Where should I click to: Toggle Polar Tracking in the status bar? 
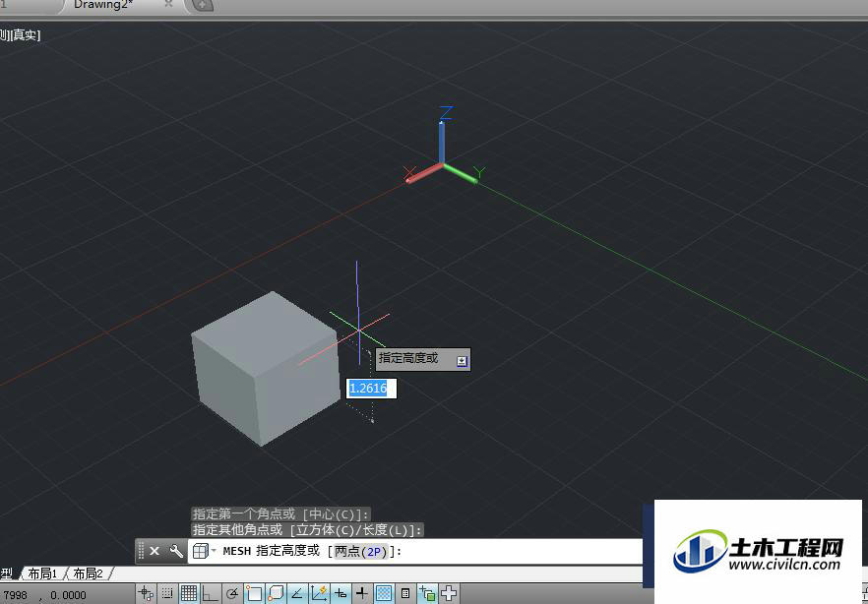click(232, 593)
